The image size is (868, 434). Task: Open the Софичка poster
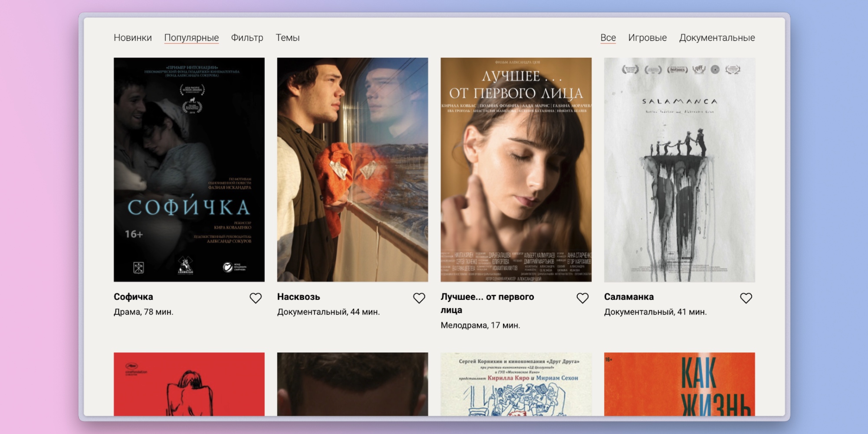189,170
